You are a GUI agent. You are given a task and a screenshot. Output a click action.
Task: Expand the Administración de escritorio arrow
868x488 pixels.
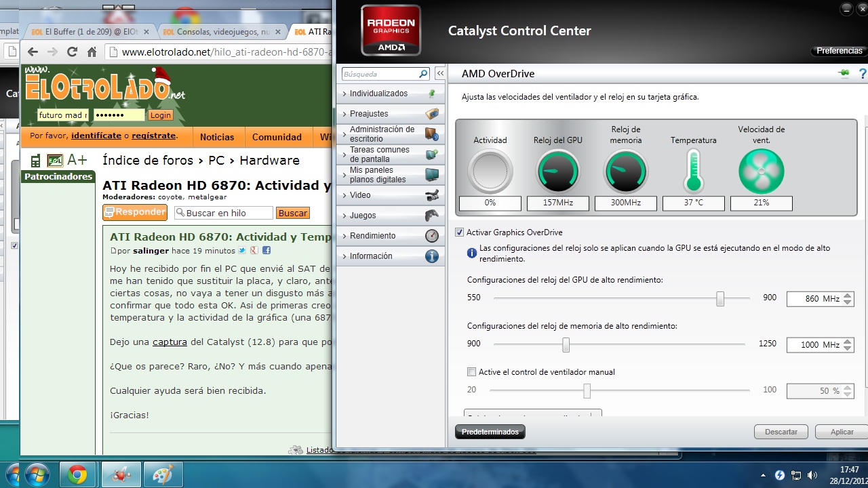(x=344, y=134)
